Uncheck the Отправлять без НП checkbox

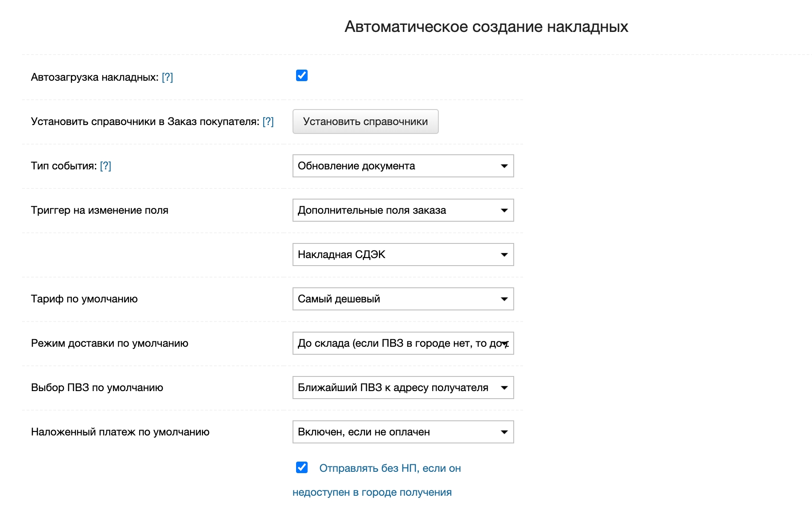click(302, 467)
